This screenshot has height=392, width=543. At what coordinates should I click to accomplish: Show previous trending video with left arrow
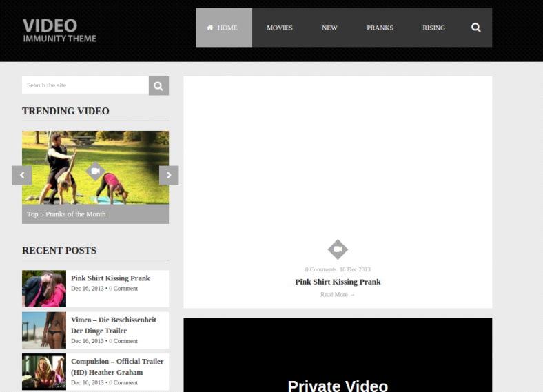coord(22,175)
